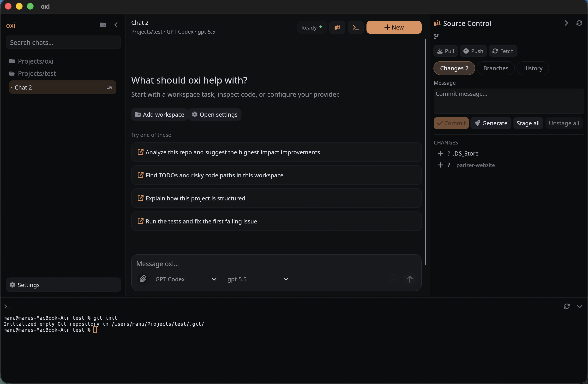The image size is (588, 384).
Task: Attach a file with the paperclip icon
Action: 143,279
